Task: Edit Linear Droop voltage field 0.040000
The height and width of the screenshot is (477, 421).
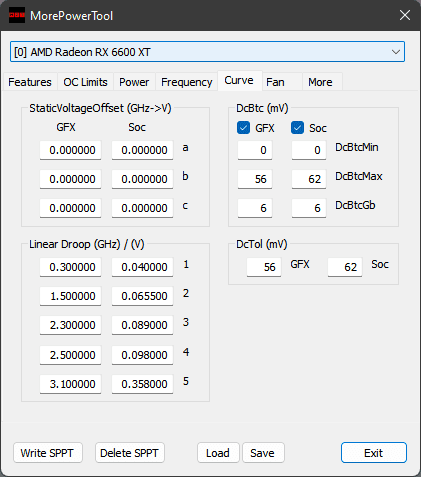Action: [142, 267]
